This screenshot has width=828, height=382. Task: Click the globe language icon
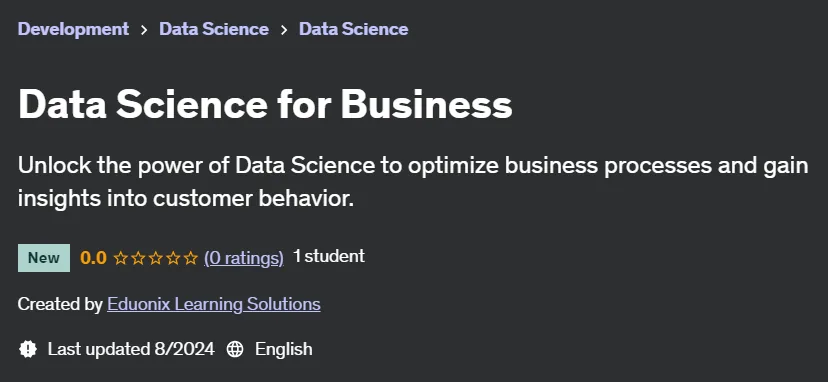coord(235,349)
